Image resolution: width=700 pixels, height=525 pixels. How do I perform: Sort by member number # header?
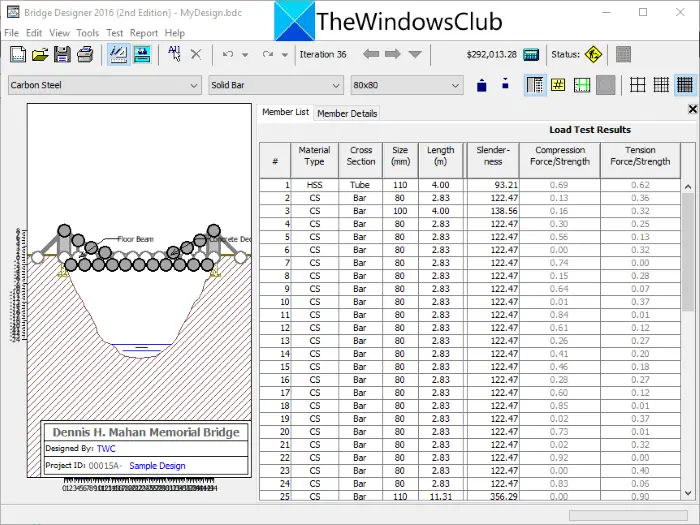(275, 160)
